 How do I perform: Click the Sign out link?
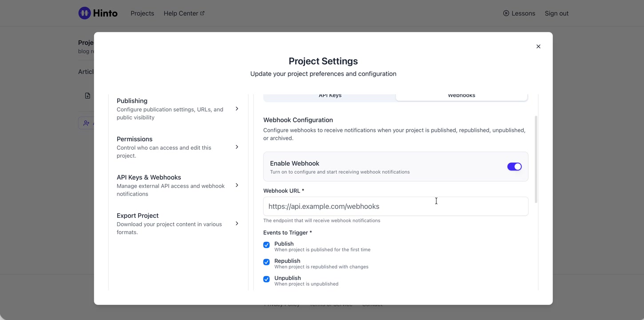point(557,13)
